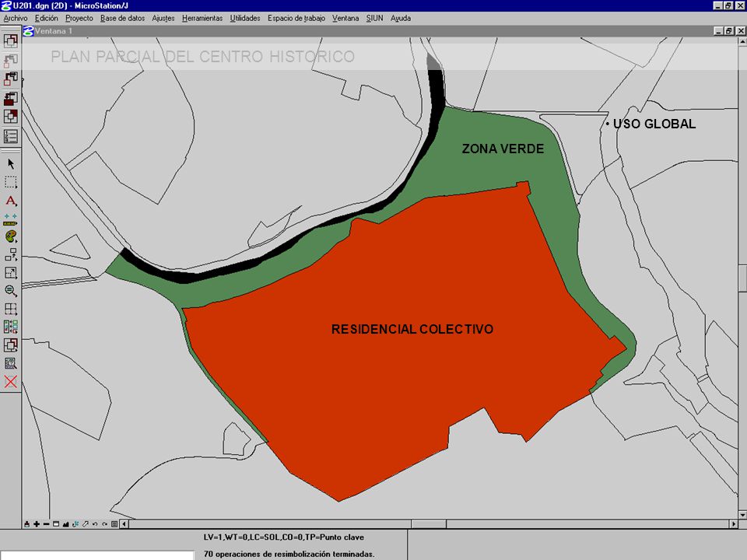The width and height of the screenshot is (747, 560).
Task: Click the '70 operaciones de resimbolización terminadas' message
Action: pyautogui.click(x=289, y=555)
